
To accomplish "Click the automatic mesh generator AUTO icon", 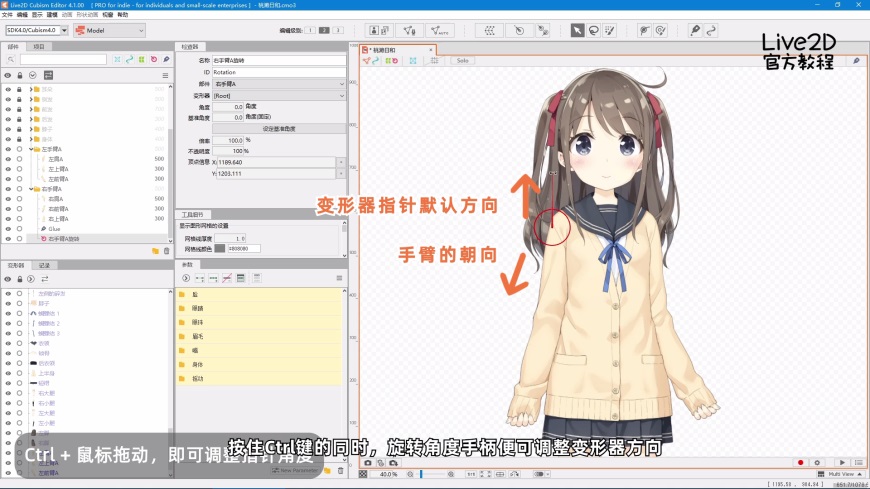I will tap(439, 30).
